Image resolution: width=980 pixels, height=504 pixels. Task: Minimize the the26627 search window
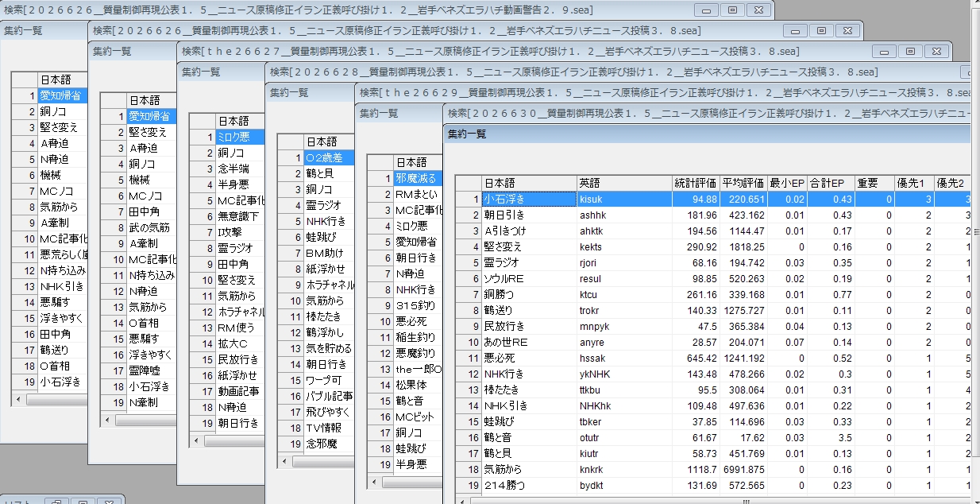[884, 51]
